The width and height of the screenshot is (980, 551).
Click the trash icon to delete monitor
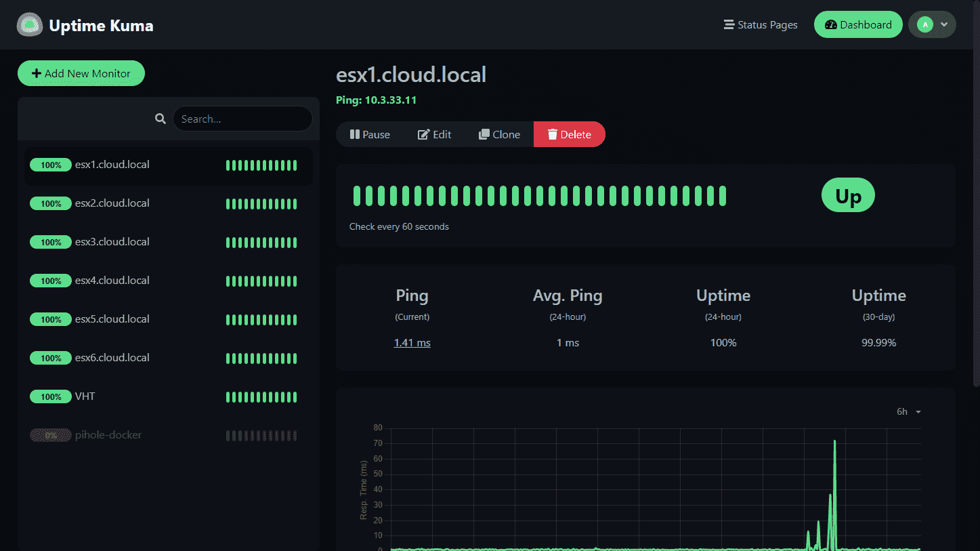554,134
